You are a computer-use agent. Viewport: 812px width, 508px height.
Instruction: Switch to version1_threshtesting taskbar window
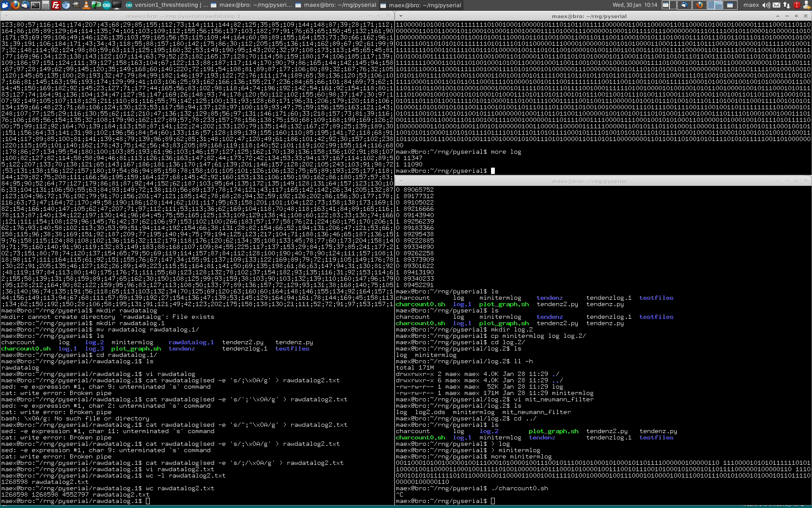(x=166, y=5)
